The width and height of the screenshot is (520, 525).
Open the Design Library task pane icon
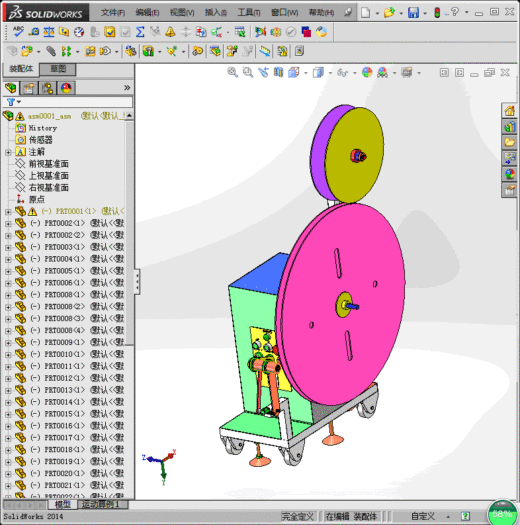click(x=509, y=127)
